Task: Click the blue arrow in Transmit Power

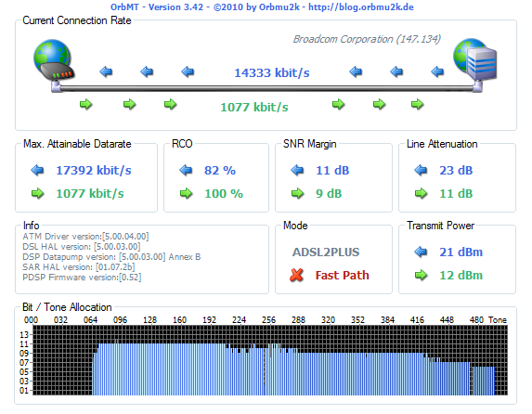Action: [421, 252]
